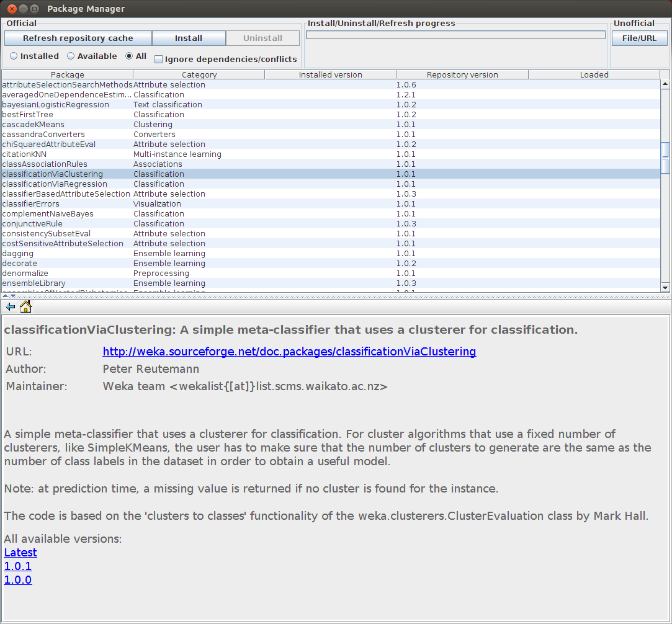
Task: Select chiSquaredAttributeEval package row
Action: 331,145
